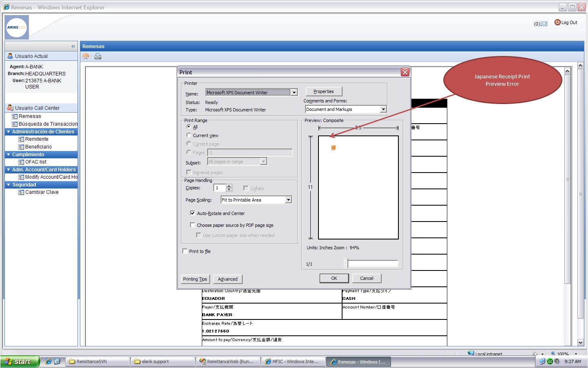This screenshot has height=368, width=588.
Task: Enable the Print to file checkbox
Action: point(185,251)
